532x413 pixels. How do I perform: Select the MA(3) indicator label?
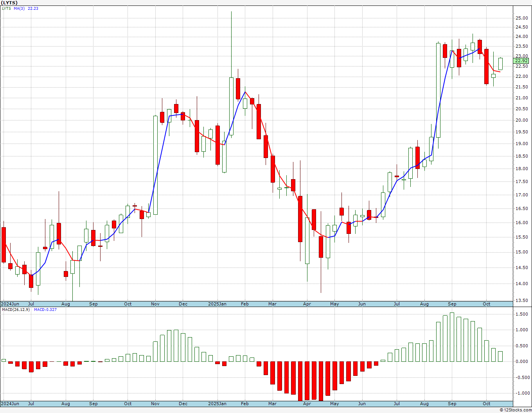click(x=19, y=8)
